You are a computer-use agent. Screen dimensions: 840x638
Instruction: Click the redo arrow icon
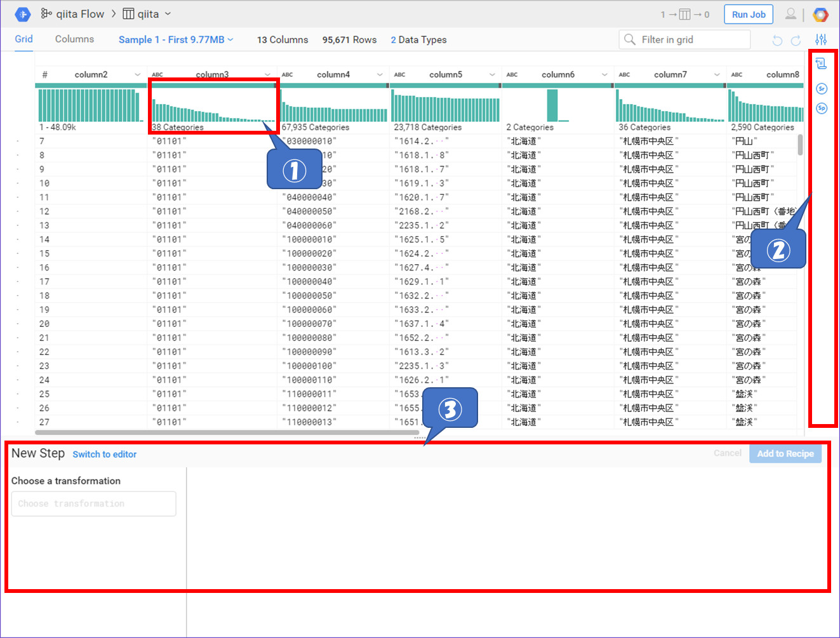click(796, 41)
